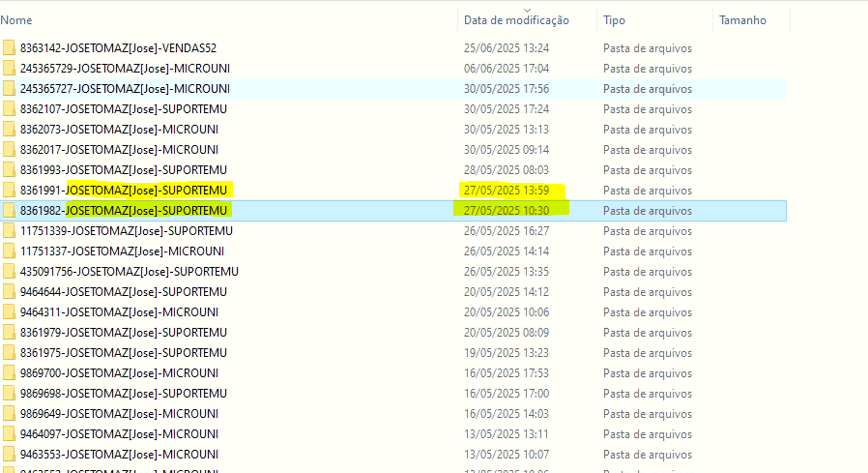Select folder name 9869698-JOSETOMAZ[Jose]-SUPORTEMU
Screen dimensions: 868x473
coord(124,394)
